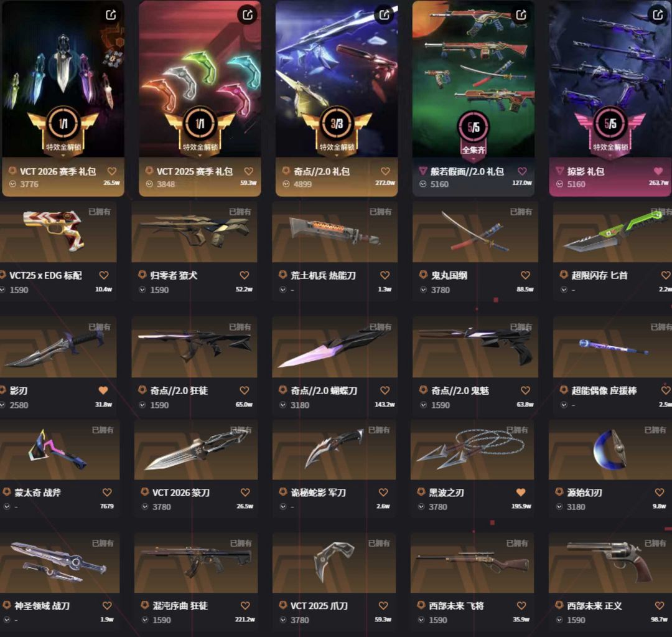Viewport: 672px width, 637px height.
Task: Favorite the 神圣领域 战刀 skin
Action: (x=107, y=606)
